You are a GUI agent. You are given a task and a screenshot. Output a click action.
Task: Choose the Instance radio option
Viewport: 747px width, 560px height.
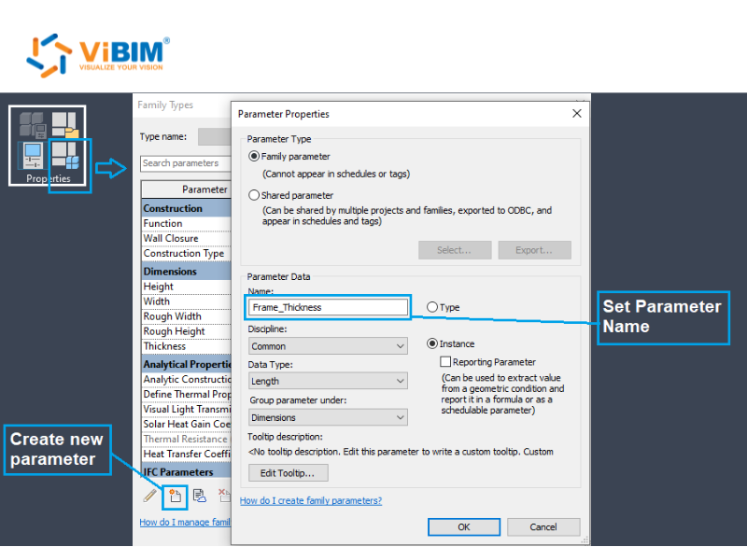point(432,343)
